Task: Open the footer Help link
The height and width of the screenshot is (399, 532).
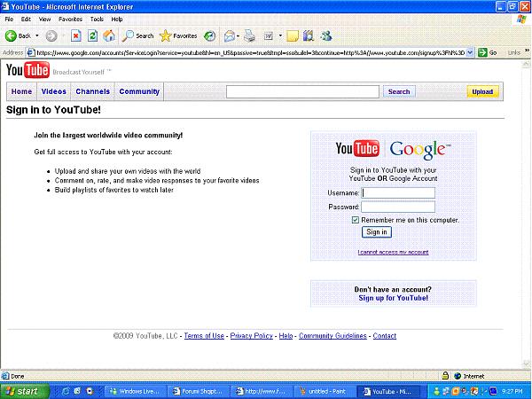Action: [286, 336]
